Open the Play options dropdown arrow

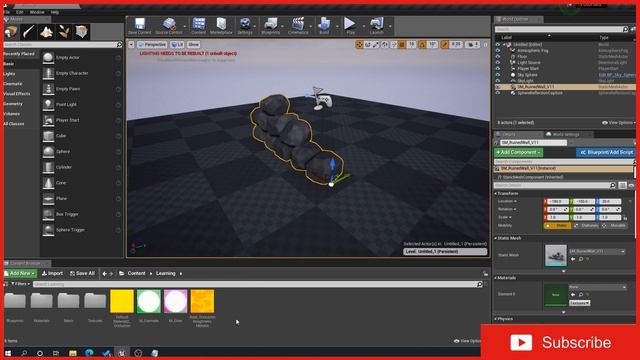[363, 26]
